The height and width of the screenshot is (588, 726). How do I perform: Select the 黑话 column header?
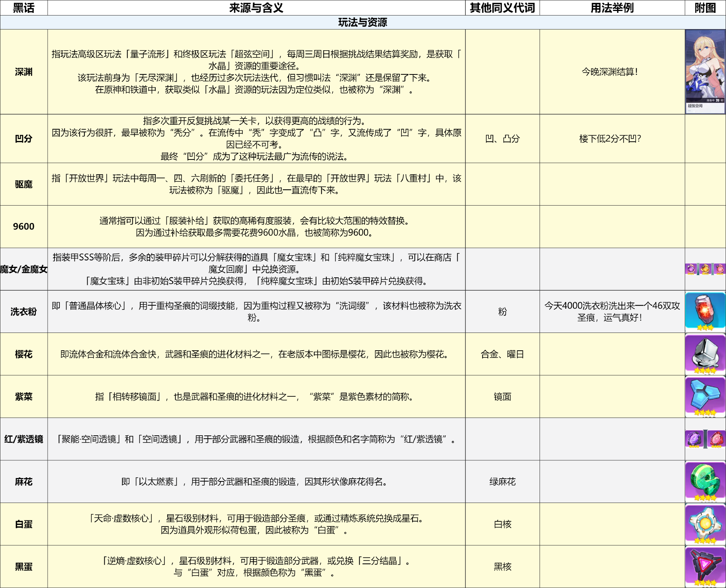(24, 8)
